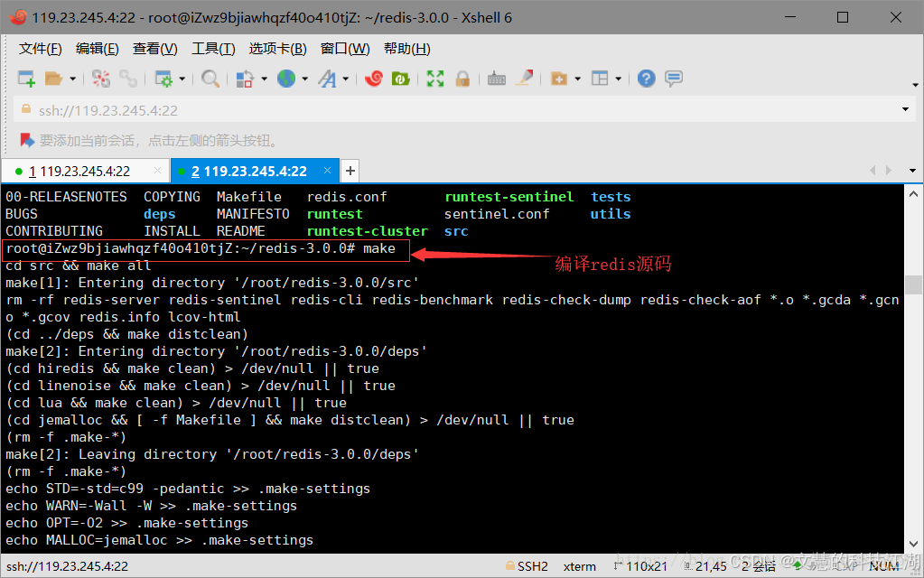This screenshot has width=924, height=578.
Task: Open the tab list dropdown arrow
Action: tap(913, 171)
